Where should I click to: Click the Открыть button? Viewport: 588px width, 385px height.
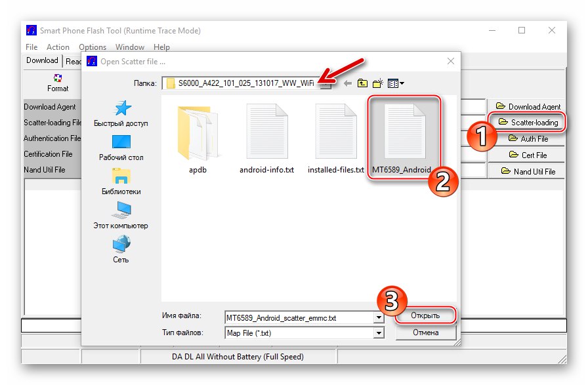[425, 315]
